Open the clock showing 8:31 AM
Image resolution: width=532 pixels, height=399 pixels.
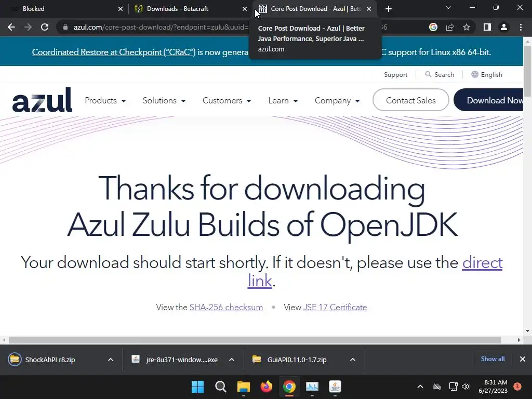click(x=493, y=387)
